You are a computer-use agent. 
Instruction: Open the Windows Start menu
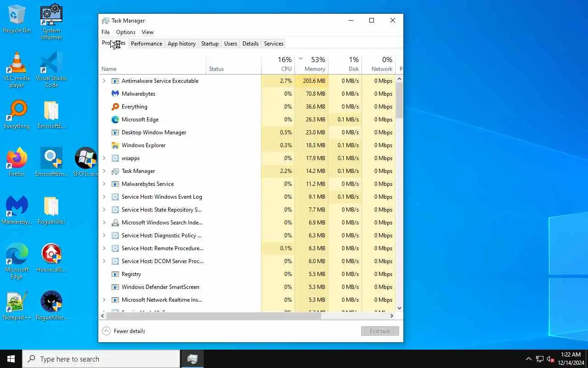click(11, 359)
